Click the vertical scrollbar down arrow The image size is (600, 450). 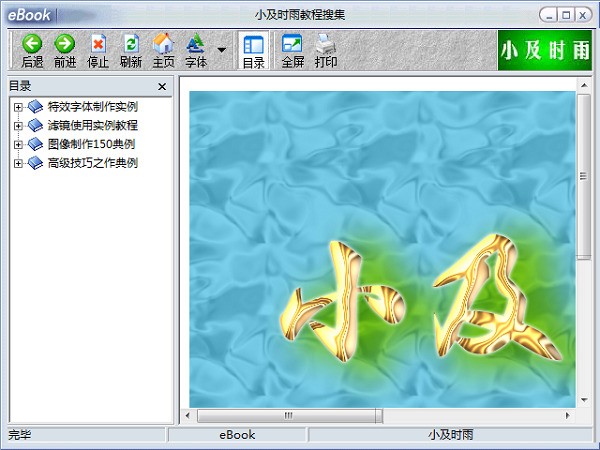[x=584, y=400]
